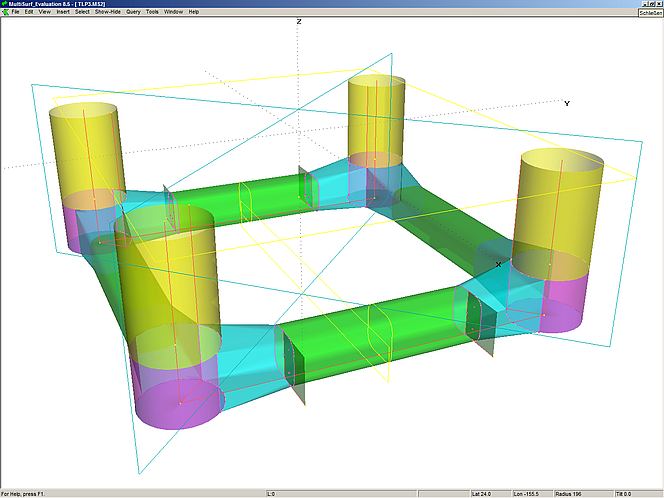Click the green document icon left of File
The height and width of the screenshot is (498, 664).
[x=4, y=12]
